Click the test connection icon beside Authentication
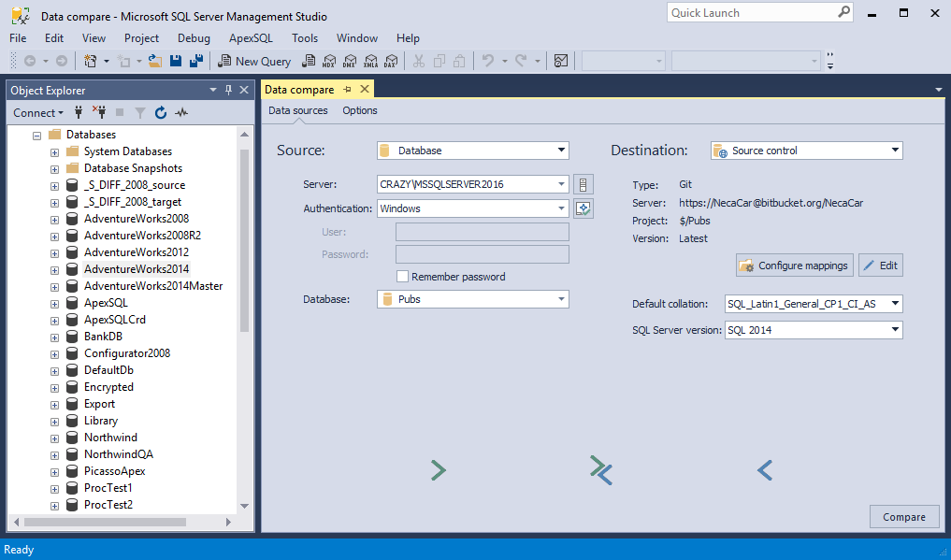951x560 pixels. [x=583, y=208]
